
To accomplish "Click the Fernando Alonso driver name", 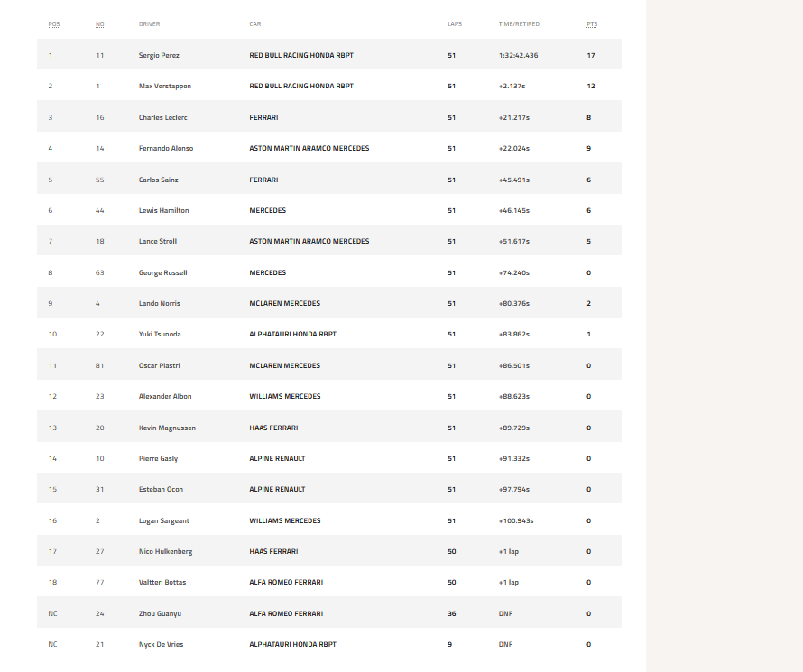I will click(166, 148).
